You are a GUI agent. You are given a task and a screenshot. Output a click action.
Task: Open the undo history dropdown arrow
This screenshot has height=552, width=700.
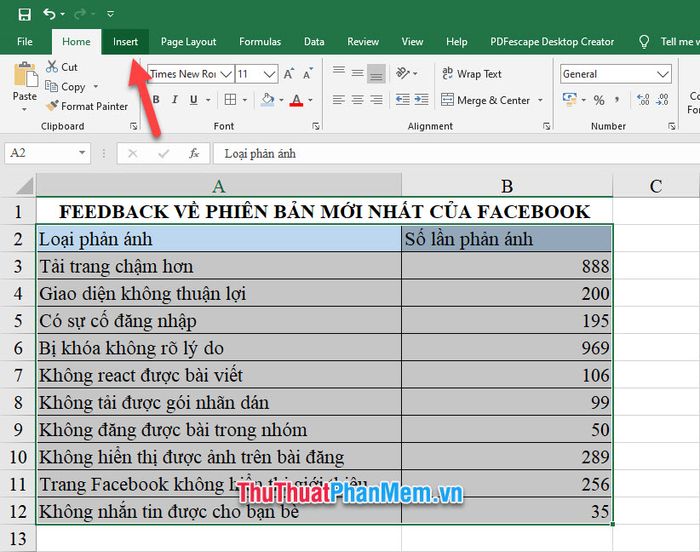pyautogui.click(x=63, y=14)
